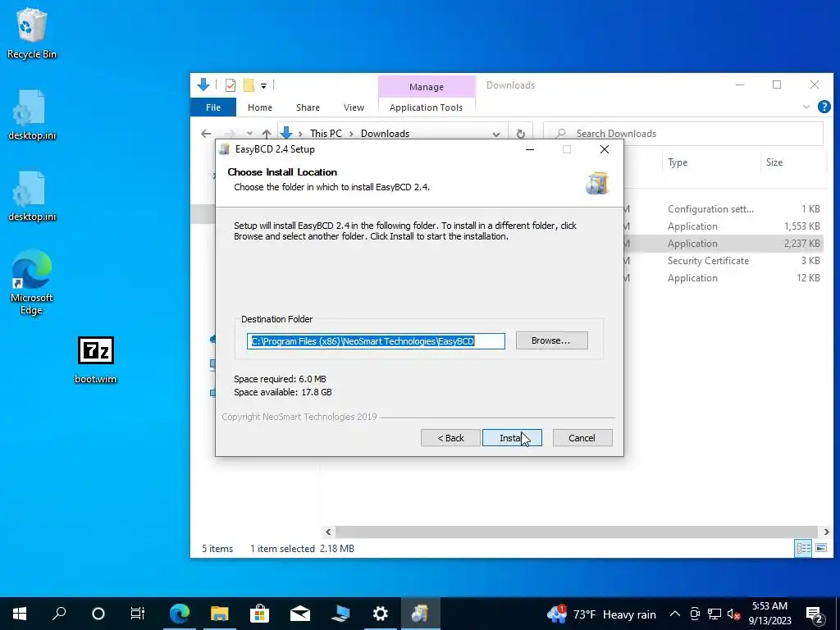Screen dimensions: 840x630
Task: Open recent locations dropdown arrow
Action: click(249, 134)
